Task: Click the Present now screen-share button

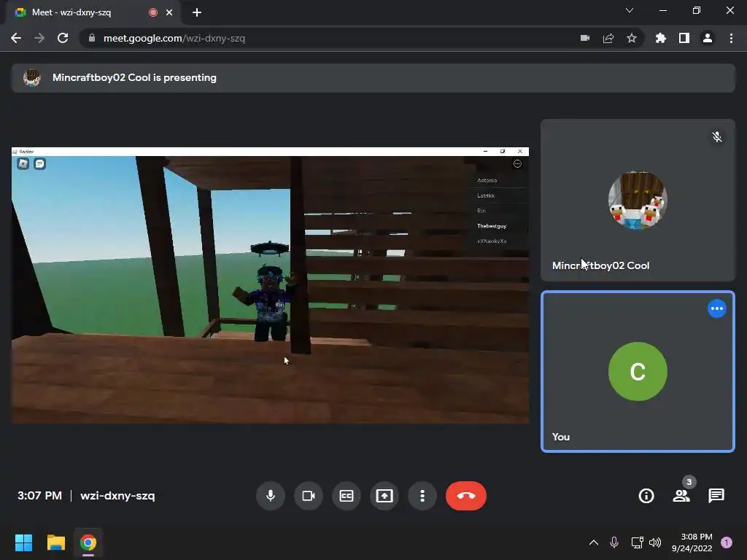Action: pyautogui.click(x=384, y=496)
